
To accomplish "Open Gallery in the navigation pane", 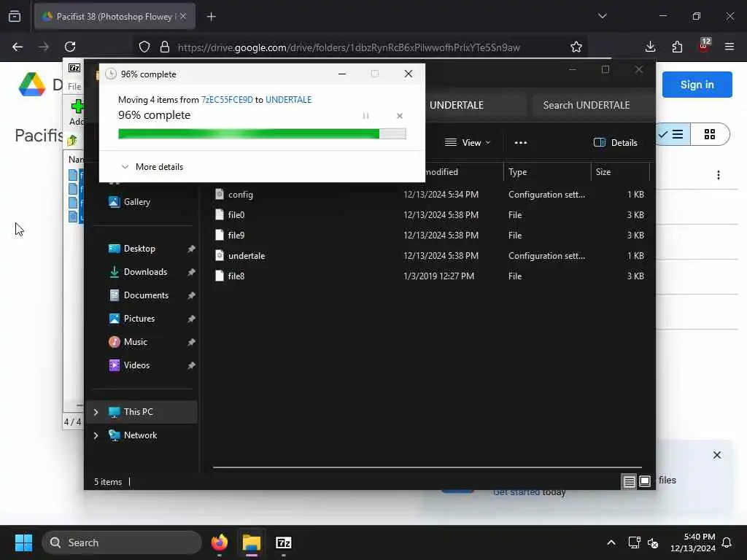I will pyautogui.click(x=136, y=202).
